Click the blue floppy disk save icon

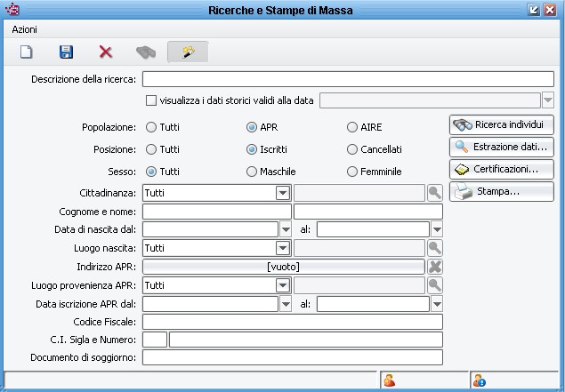(66, 52)
